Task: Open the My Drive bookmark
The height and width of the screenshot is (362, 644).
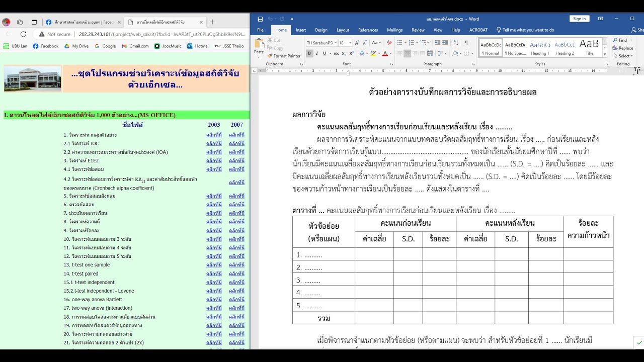Action: 76,46
